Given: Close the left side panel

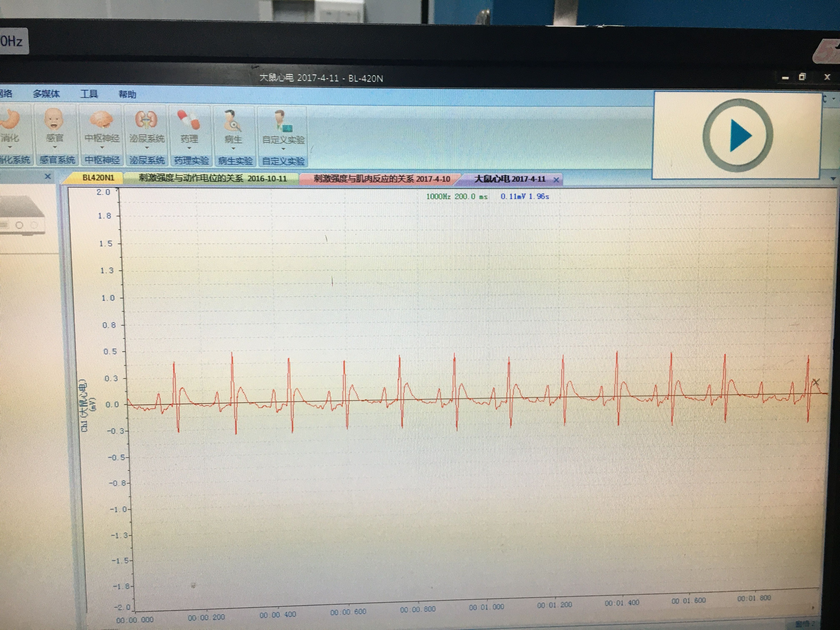Looking at the screenshot, I should (x=48, y=177).
